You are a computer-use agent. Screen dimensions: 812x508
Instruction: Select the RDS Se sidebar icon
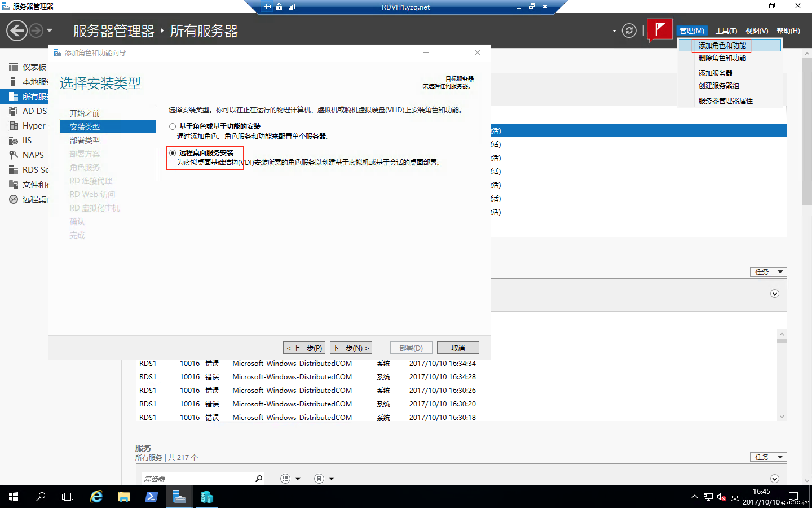tap(14, 170)
